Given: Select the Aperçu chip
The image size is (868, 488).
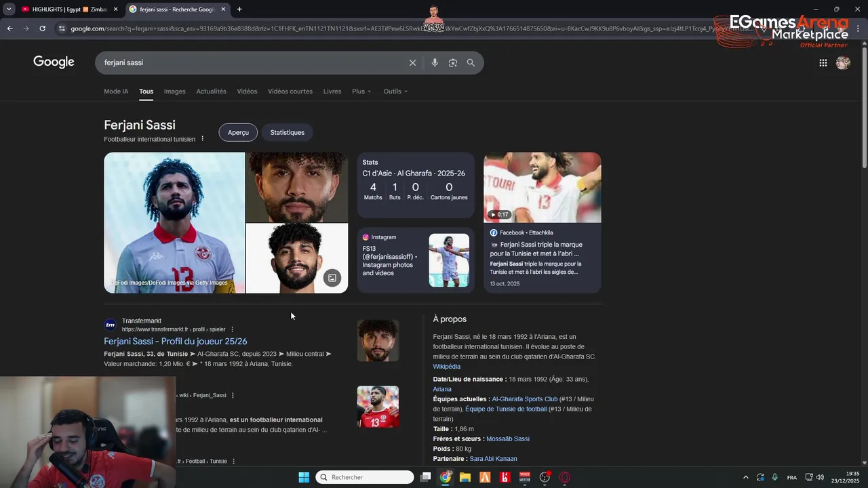Looking at the screenshot, I should [238, 132].
